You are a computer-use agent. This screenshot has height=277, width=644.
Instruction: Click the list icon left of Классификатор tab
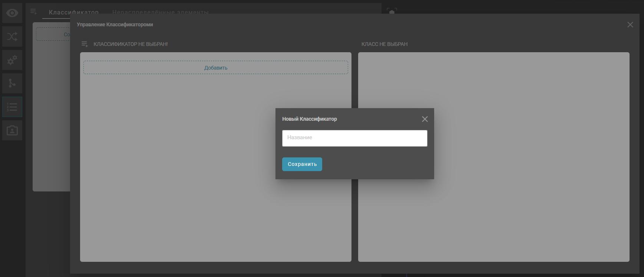coord(33,11)
